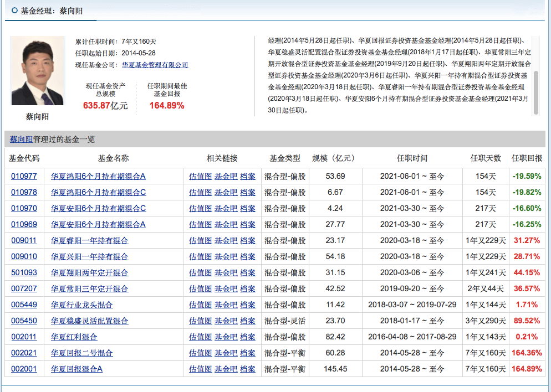Open 档案 for fund 007207
Viewport: 551px width, 392px height.
248,289
